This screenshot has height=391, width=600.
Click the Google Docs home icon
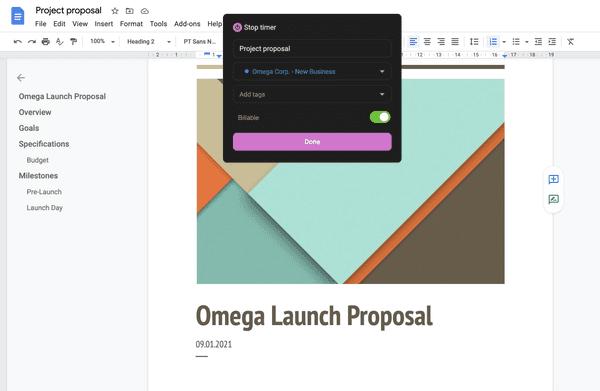[x=18, y=16]
